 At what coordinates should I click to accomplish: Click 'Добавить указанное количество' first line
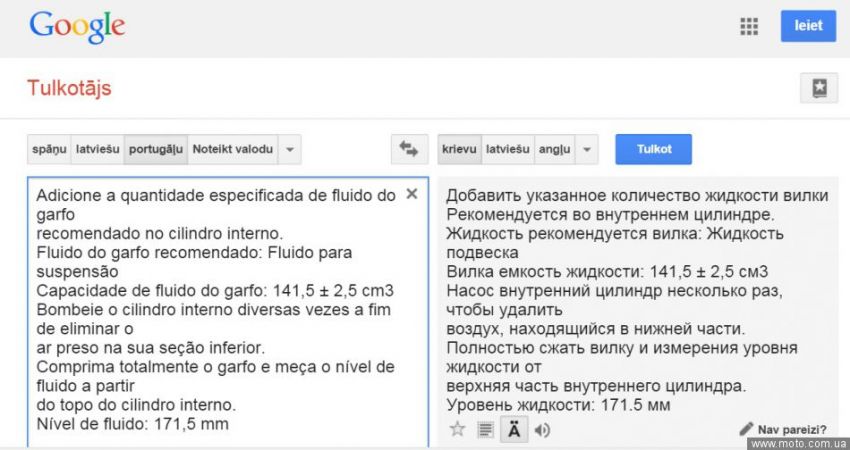click(638, 195)
